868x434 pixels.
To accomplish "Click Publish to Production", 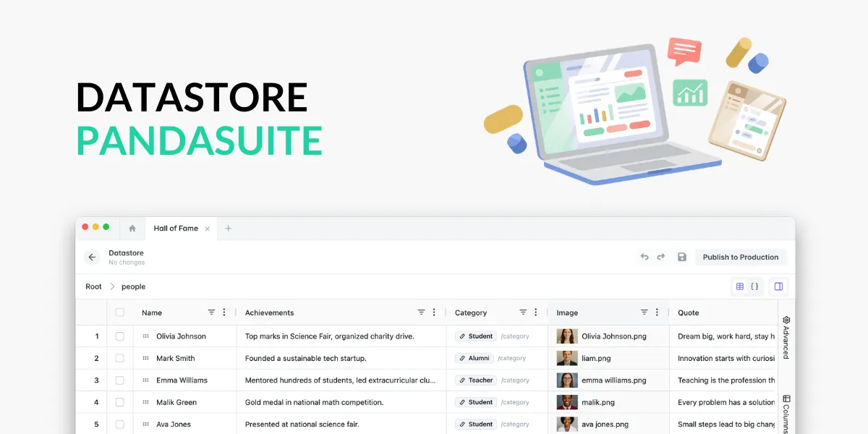I will tap(741, 257).
